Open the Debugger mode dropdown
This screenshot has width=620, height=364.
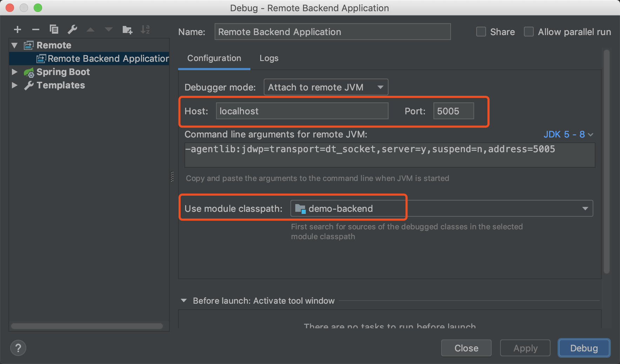(326, 87)
